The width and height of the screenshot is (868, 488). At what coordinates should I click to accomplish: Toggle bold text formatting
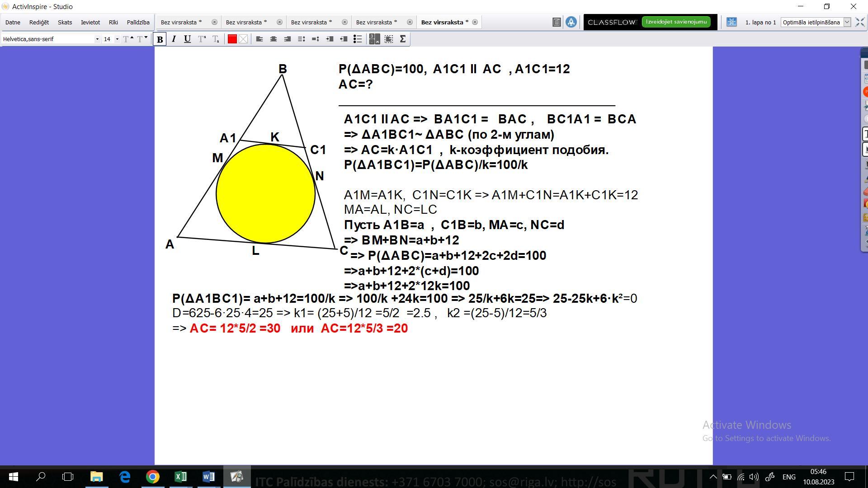pos(160,39)
